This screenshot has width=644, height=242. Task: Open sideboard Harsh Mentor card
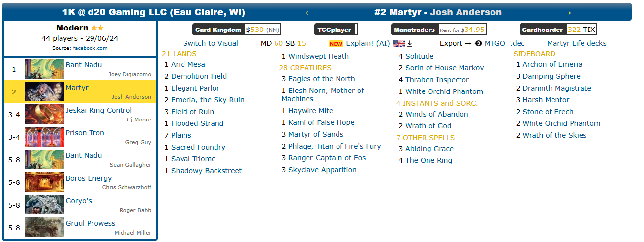(x=546, y=100)
